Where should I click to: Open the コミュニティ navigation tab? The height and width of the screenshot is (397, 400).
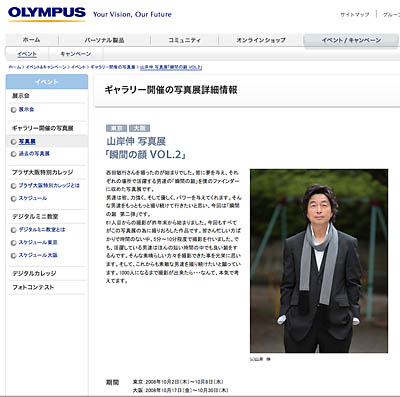coord(184,40)
